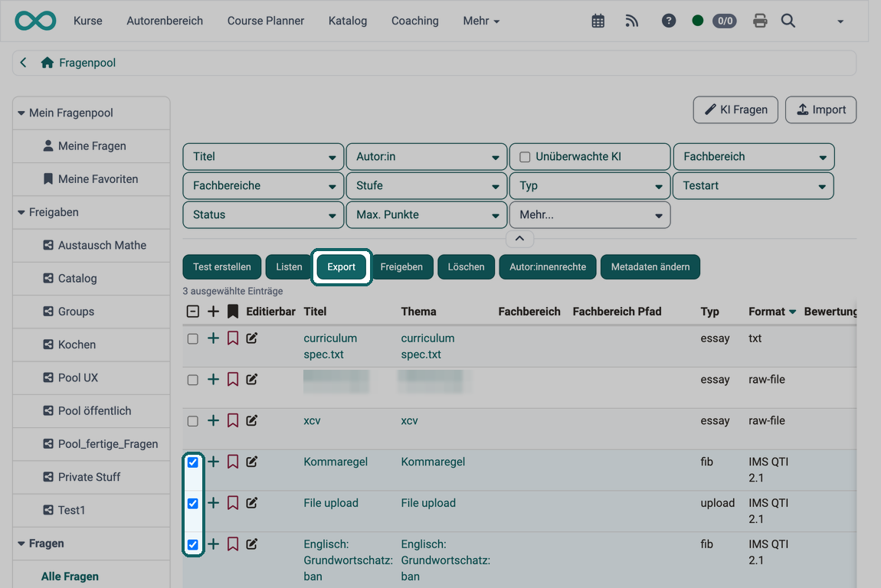Viewport: 881px width, 588px height.
Task: Collapse the filter panel with chevron
Action: tap(519, 239)
